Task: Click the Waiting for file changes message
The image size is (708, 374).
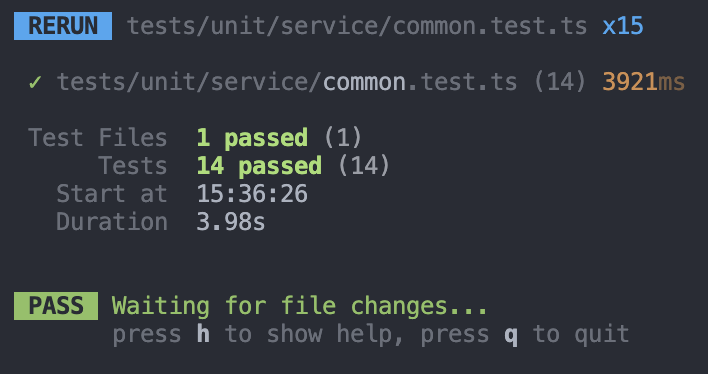Action: click(x=300, y=306)
